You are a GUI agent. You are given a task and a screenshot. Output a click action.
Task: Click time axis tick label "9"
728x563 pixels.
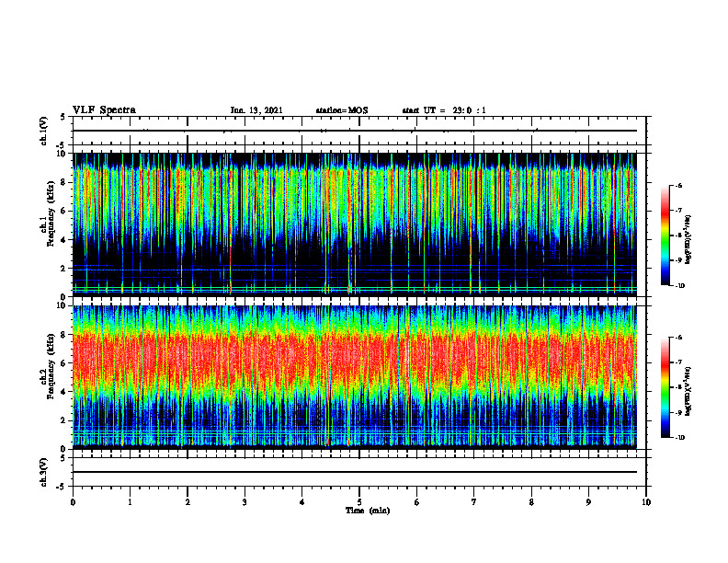tap(588, 502)
